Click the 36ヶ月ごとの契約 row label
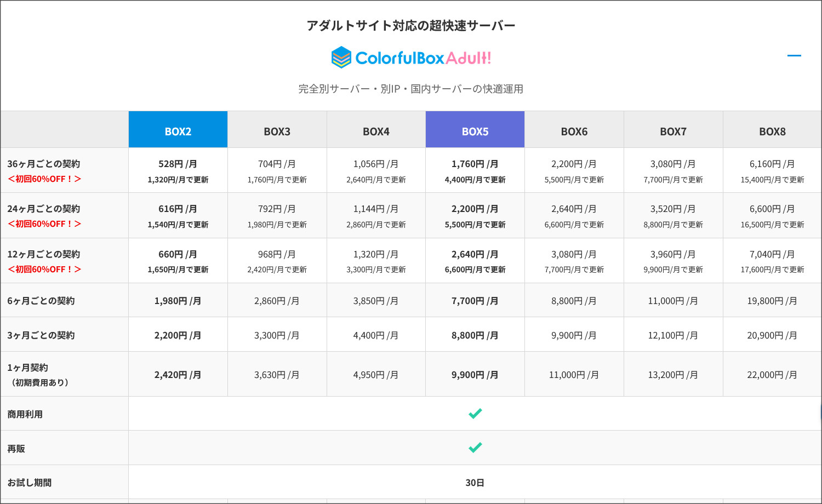Viewport: 822px width, 504px height. (43, 163)
